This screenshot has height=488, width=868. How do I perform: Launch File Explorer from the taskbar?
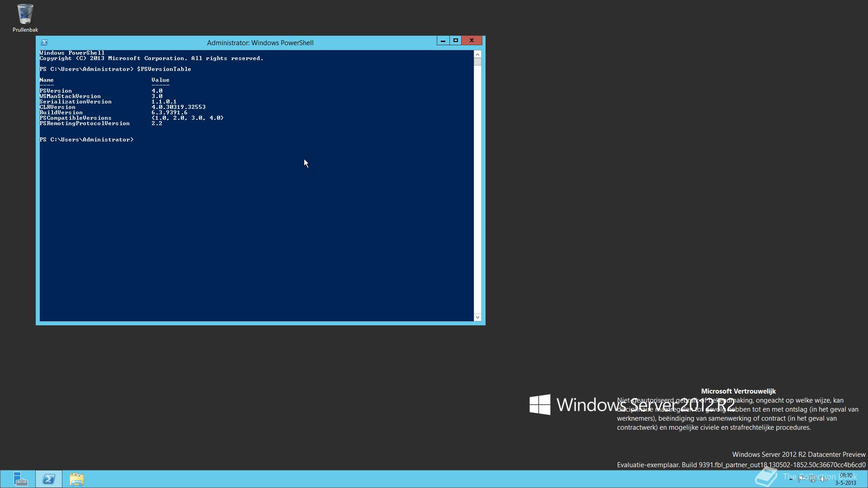click(77, 479)
